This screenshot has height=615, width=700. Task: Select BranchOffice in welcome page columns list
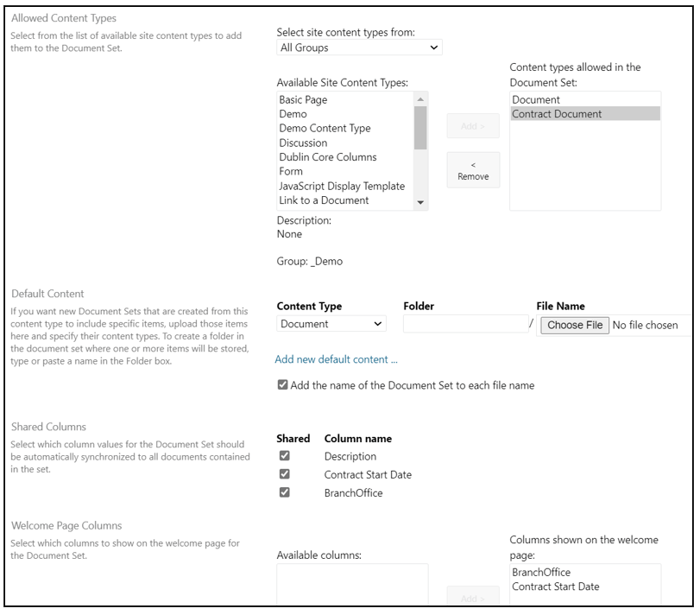pyautogui.click(x=541, y=573)
